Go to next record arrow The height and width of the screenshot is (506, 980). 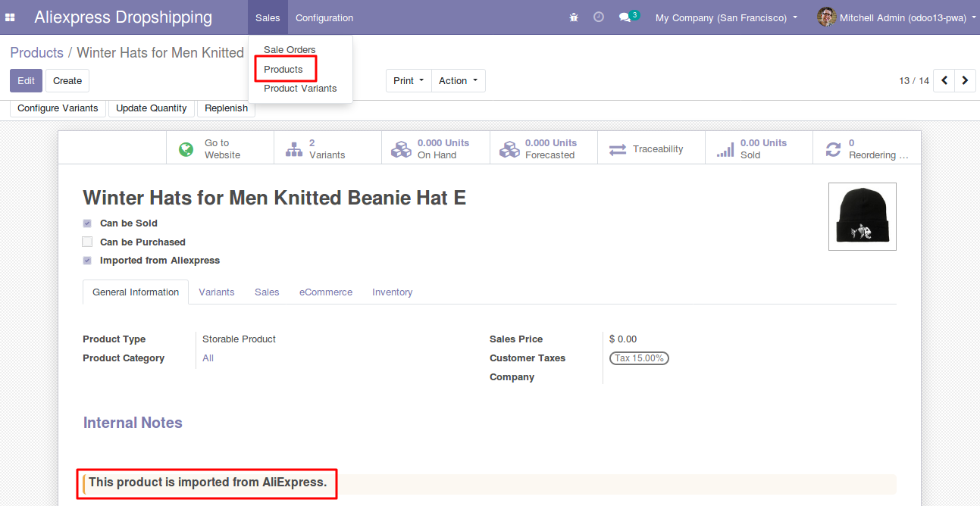tap(965, 80)
